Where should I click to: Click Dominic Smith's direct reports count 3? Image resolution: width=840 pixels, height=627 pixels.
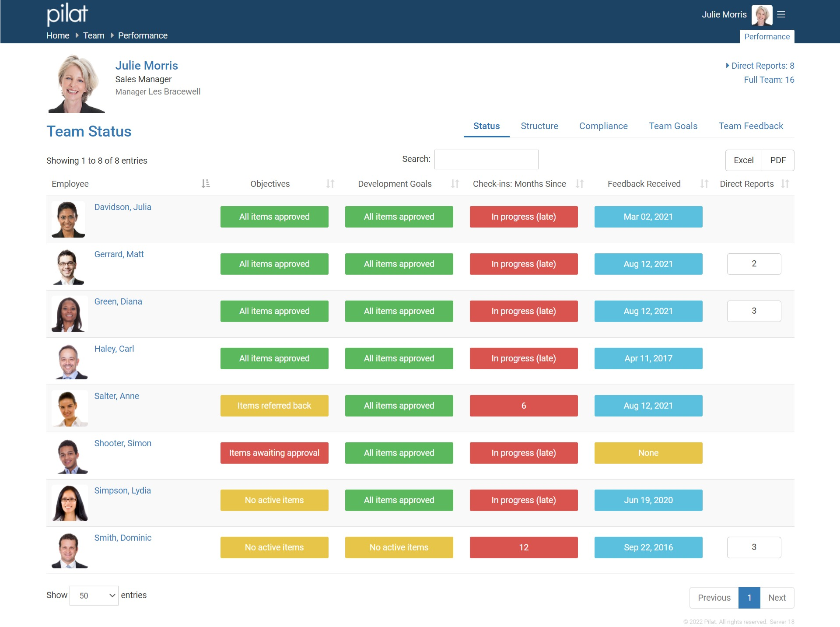tap(754, 547)
